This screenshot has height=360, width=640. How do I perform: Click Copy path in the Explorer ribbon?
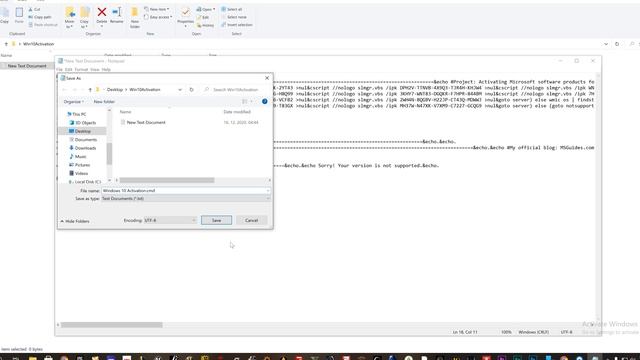(40, 17)
